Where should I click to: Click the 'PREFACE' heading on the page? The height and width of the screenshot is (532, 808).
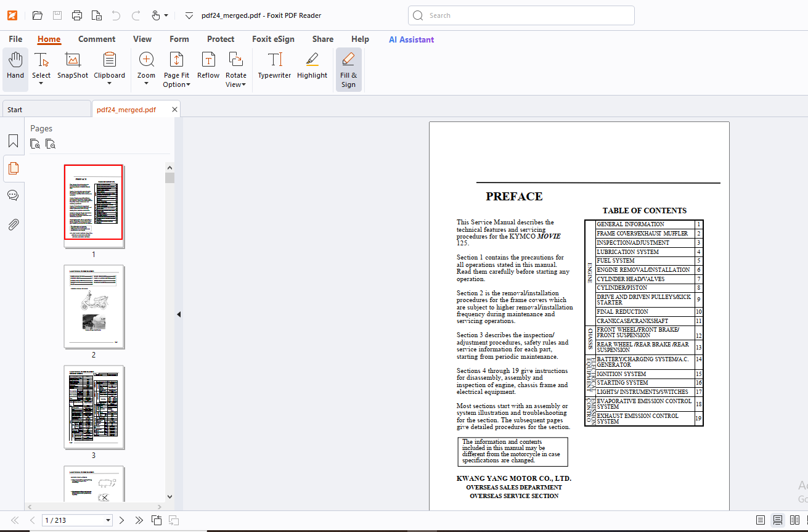click(x=514, y=197)
